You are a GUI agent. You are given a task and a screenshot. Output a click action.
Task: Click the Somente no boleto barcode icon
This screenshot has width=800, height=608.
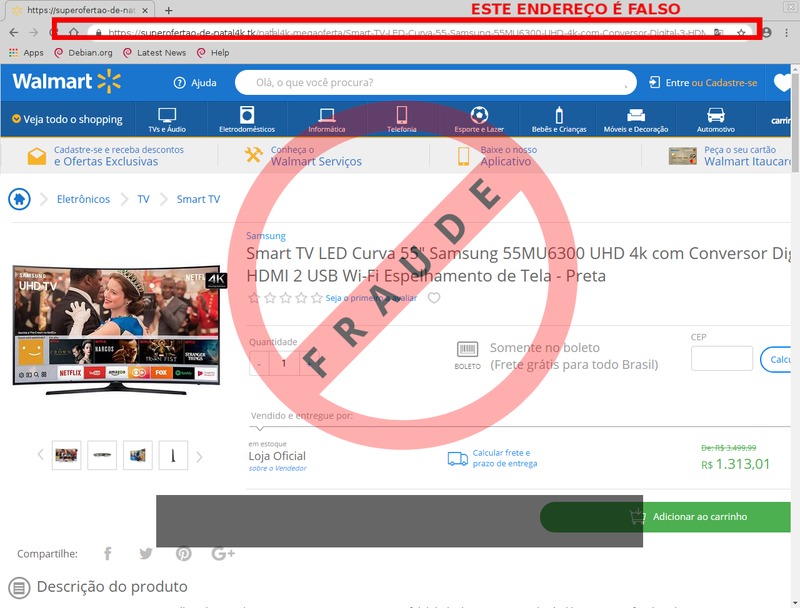coord(467,350)
